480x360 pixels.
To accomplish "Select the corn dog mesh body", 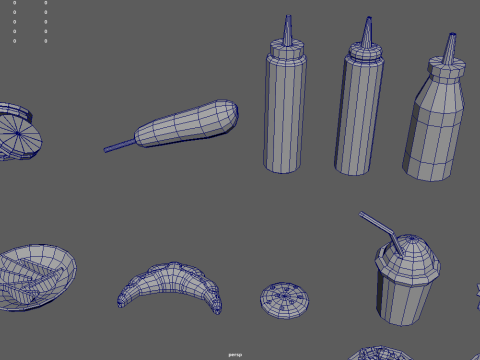I will (187, 124).
